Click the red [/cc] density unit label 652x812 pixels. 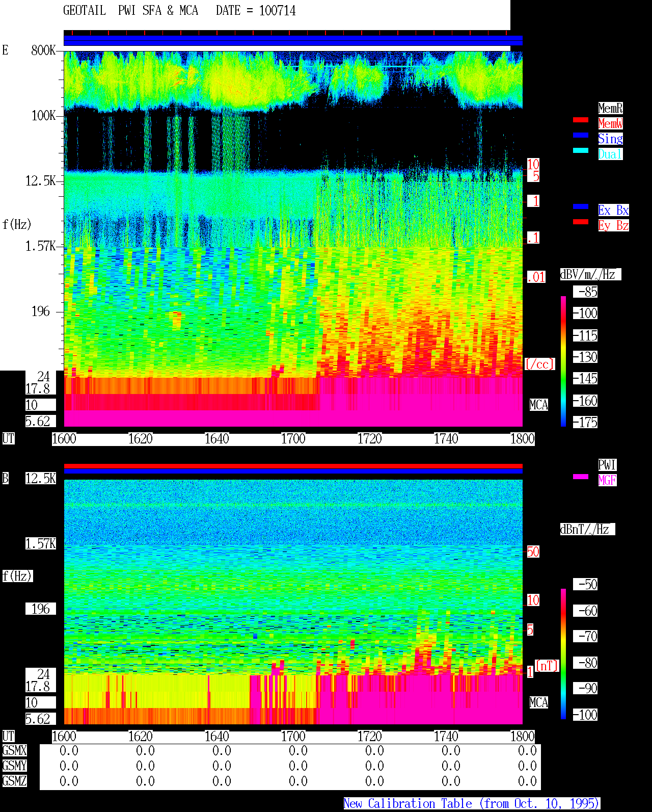(539, 364)
